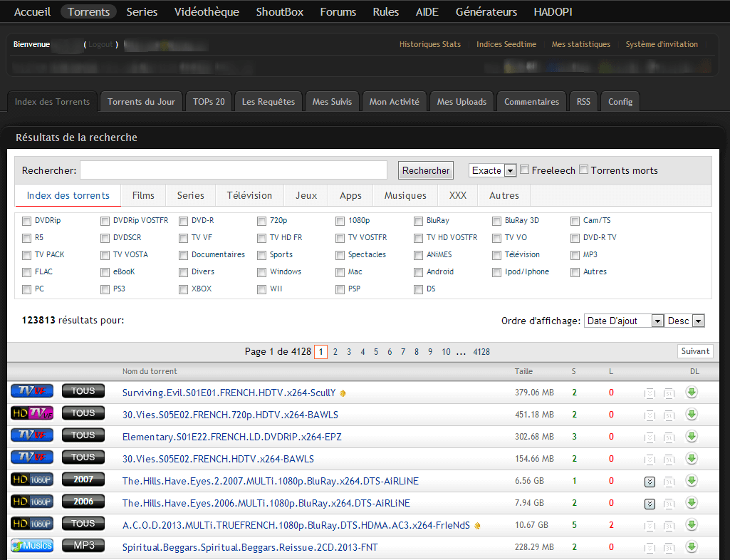The image size is (730, 560).
Task: Check the eBook category filter
Action: point(105,272)
